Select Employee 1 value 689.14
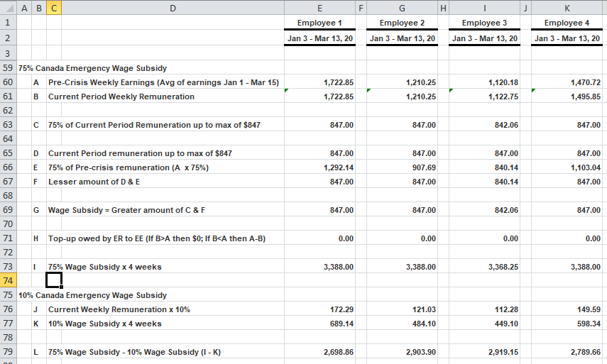This screenshot has width=607, height=364. [319, 324]
